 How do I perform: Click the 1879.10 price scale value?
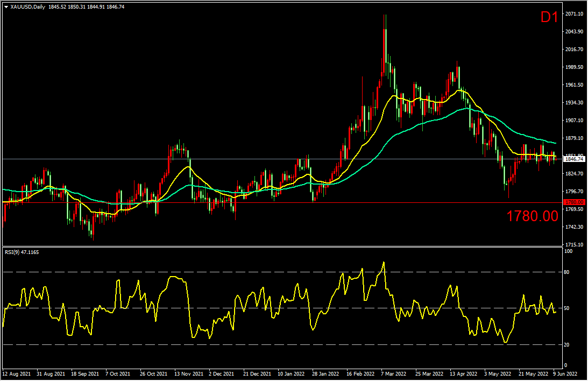coord(574,138)
